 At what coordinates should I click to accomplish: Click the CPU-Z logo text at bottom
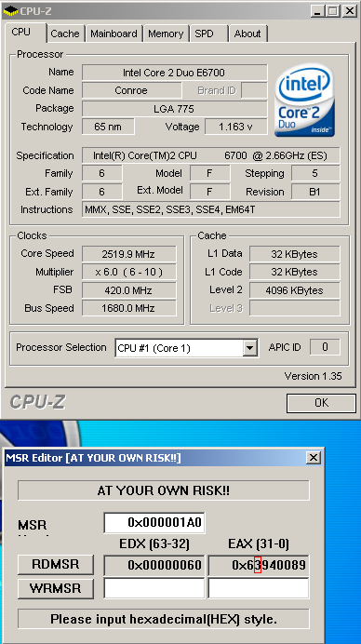click(37, 402)
